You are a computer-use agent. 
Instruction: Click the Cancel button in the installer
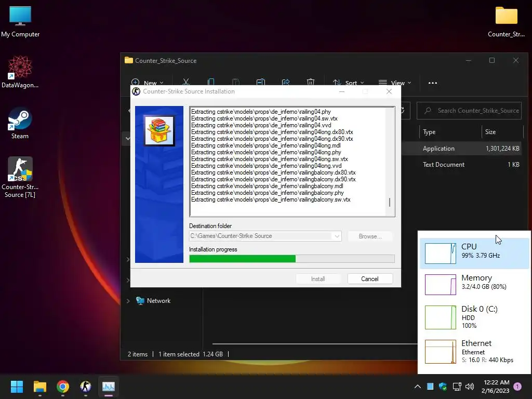[x=370, y=279]
